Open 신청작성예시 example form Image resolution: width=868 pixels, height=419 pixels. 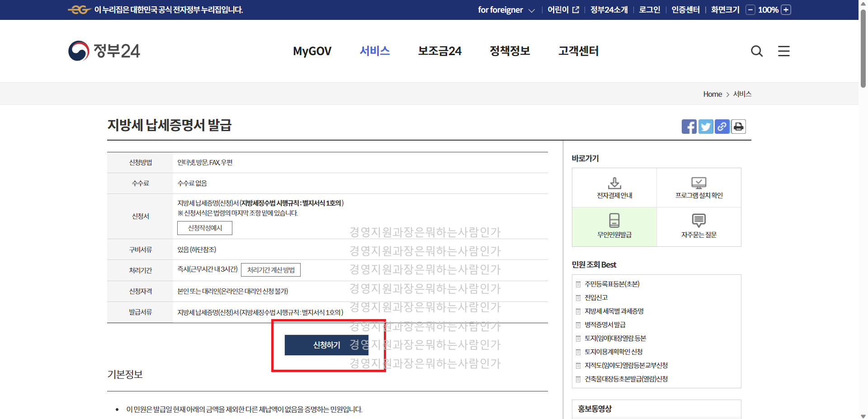click(x=204, y=228)
